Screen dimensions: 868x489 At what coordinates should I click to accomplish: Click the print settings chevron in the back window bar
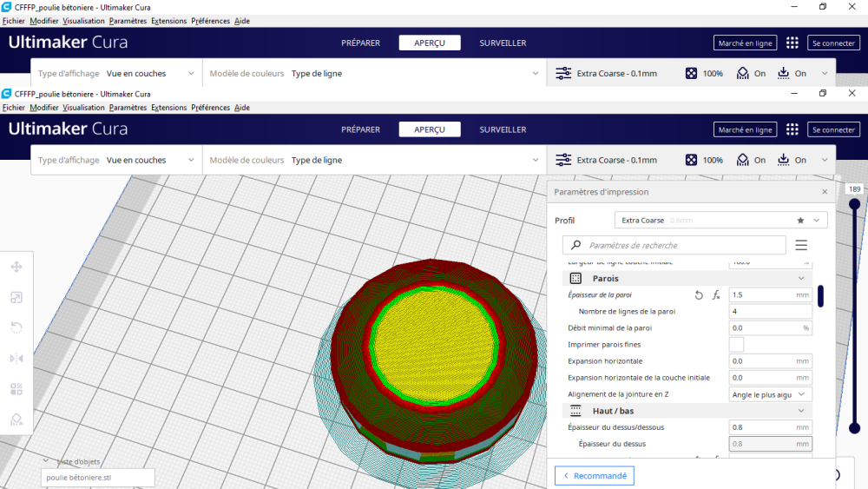[x=825, y=73]
